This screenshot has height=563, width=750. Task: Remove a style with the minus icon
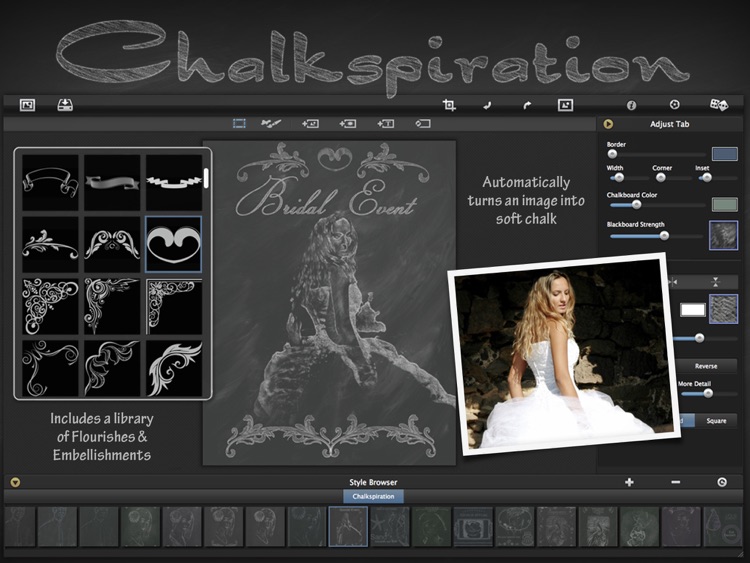click(x=675, y=482)
